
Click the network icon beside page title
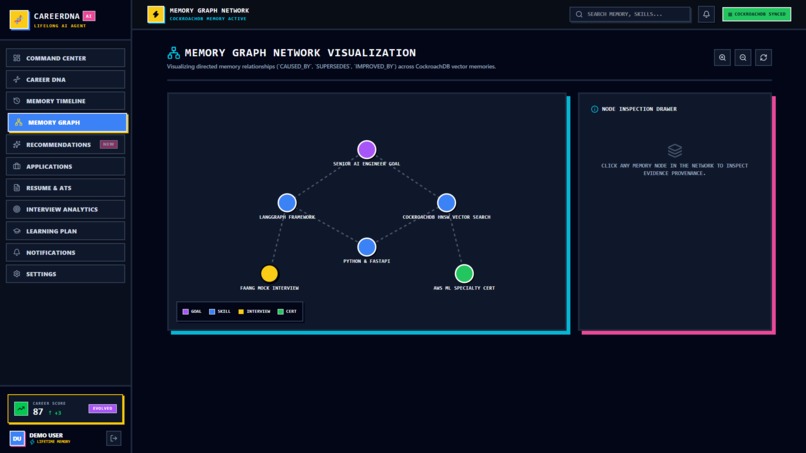point(174,52)
